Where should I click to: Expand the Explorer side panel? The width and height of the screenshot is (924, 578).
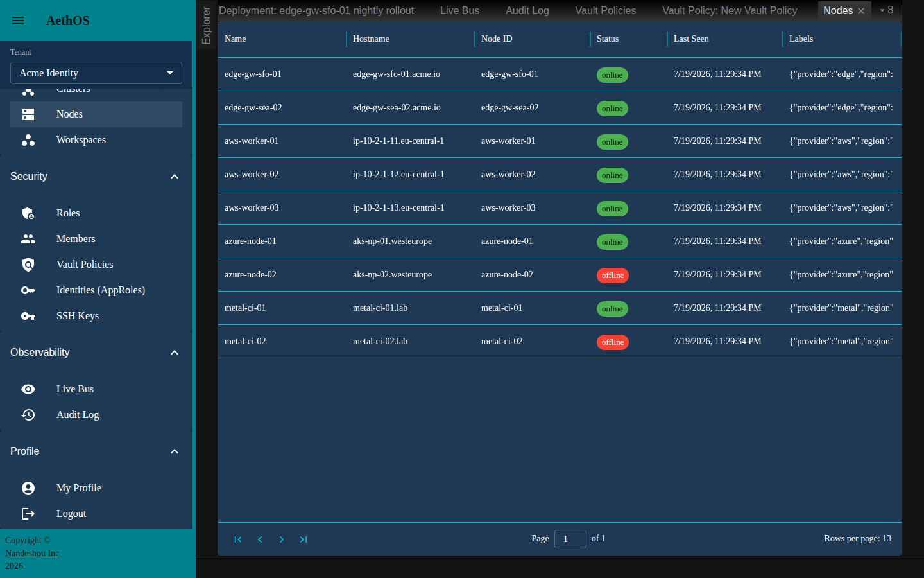206,26
